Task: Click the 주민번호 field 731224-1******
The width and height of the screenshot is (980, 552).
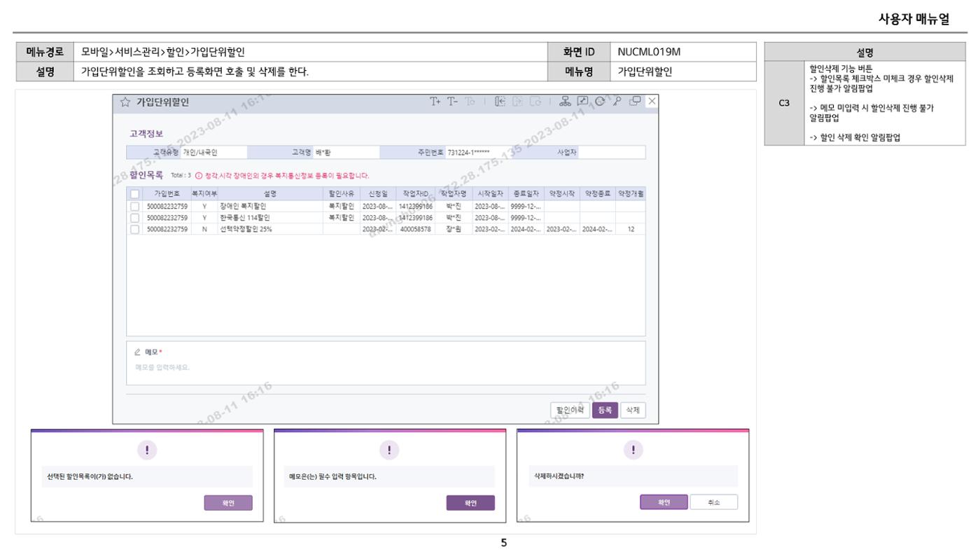Action: pos(478,152)
